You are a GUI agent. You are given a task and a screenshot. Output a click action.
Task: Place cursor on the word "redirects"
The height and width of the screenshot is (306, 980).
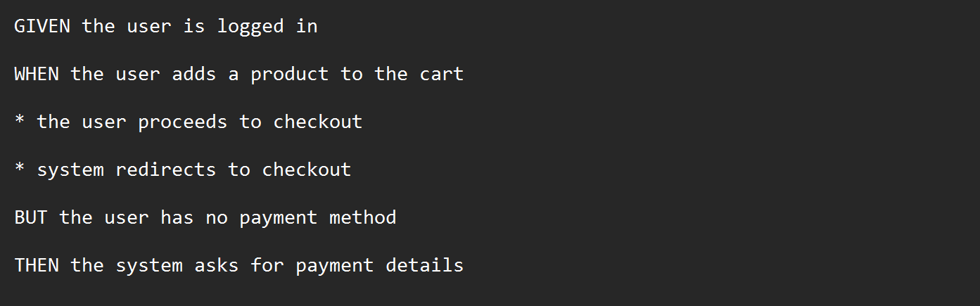pyautogui.click(x=165, y=170)
